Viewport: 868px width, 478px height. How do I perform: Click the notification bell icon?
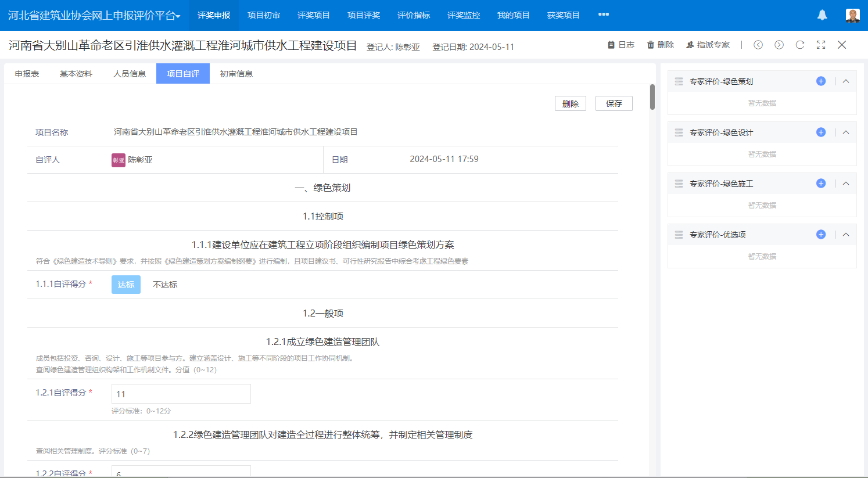point(822,15)
